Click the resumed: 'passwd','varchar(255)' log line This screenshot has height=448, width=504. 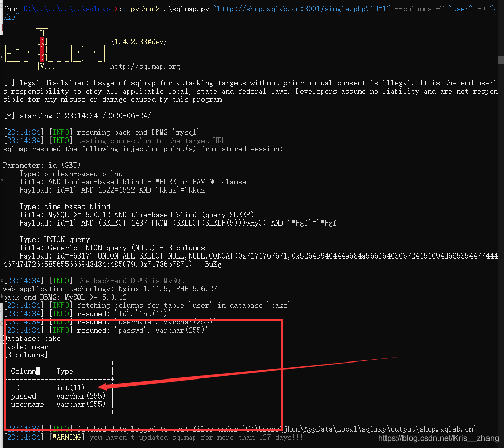(106, 330)
